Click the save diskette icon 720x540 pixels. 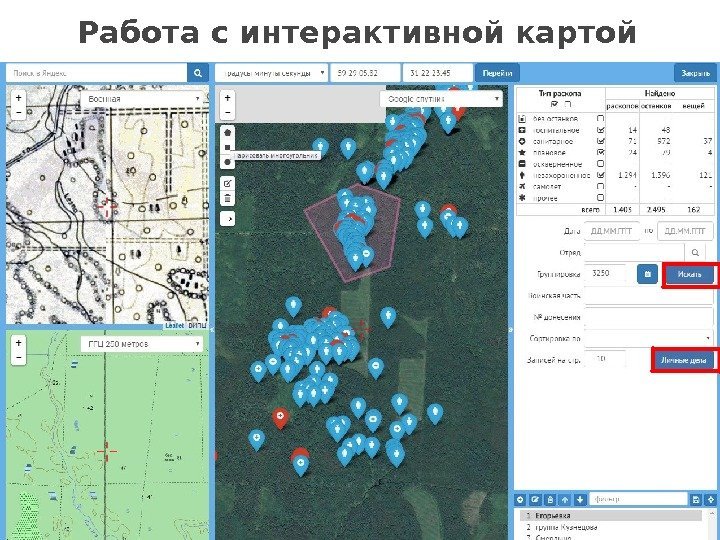point(696,500)
